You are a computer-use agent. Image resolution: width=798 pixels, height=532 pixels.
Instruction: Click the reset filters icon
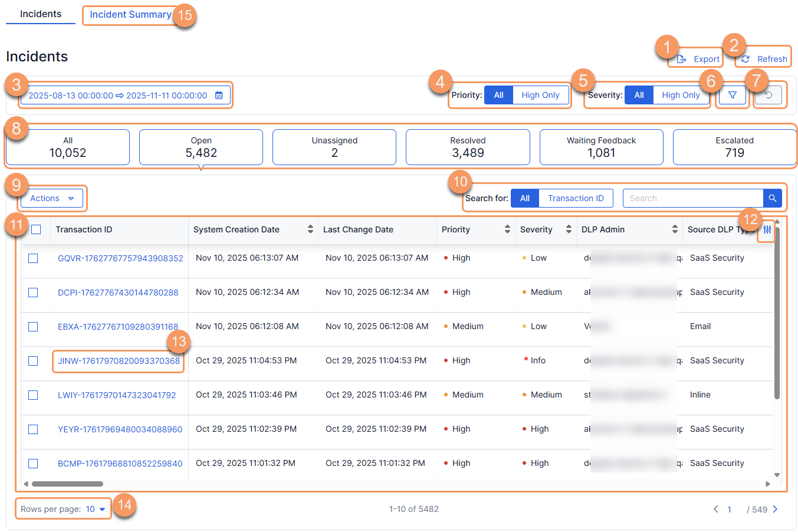(x=768, y=95)
